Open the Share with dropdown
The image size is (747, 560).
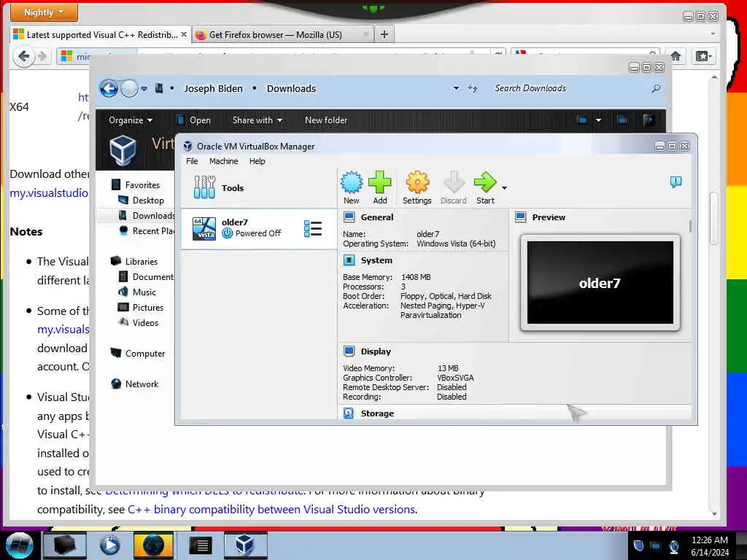[258, 120]
